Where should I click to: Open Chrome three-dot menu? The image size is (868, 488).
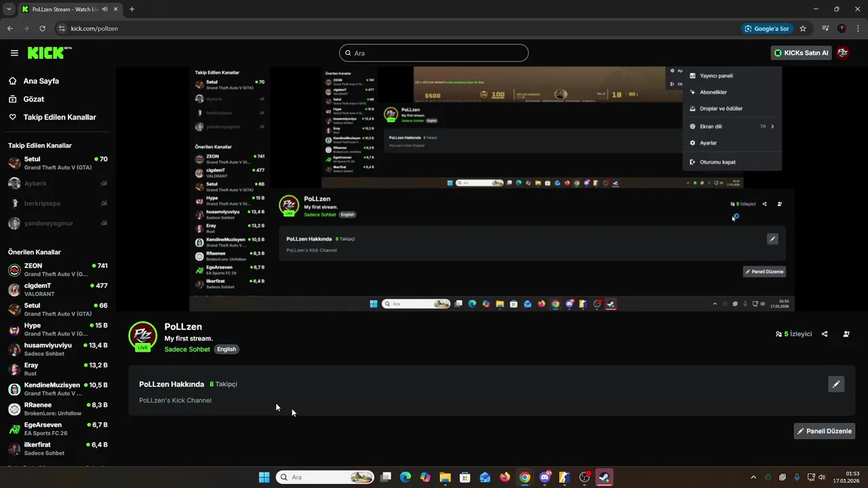(x=857, y=28)
